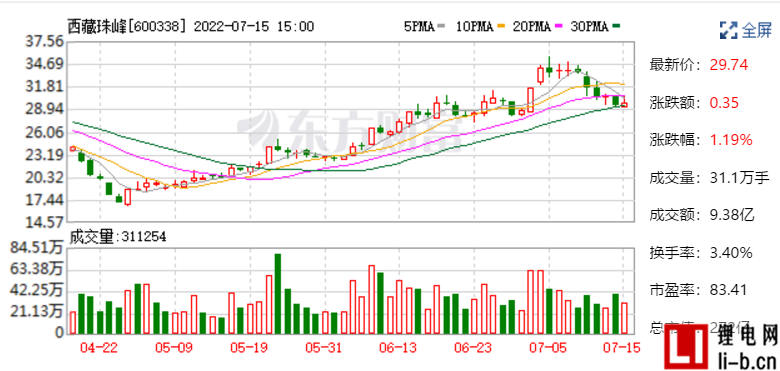
Task: Click the 17.44 price axis label
Action: click(45, 201)
